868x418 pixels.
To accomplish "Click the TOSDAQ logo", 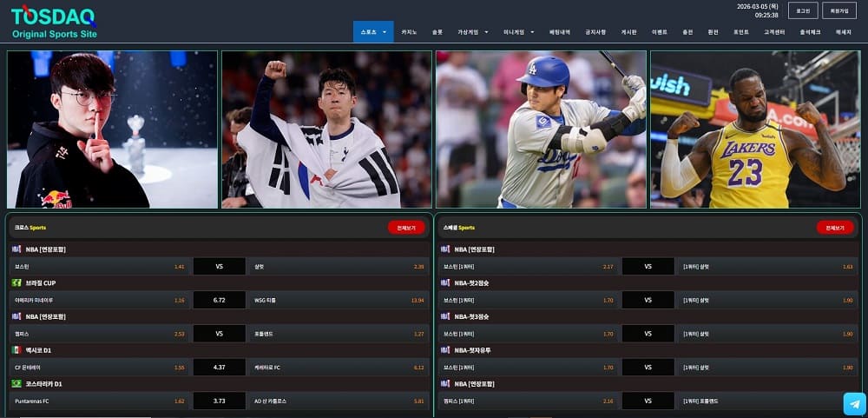I will [54, 22].
